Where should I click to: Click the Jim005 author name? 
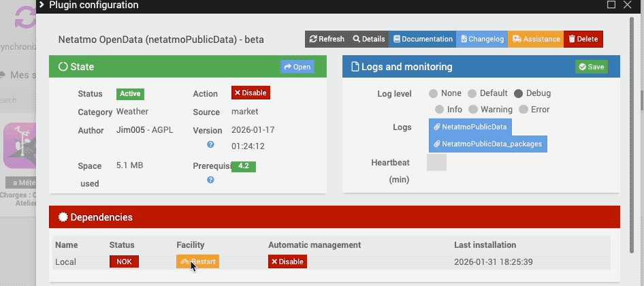click(130, 130)
